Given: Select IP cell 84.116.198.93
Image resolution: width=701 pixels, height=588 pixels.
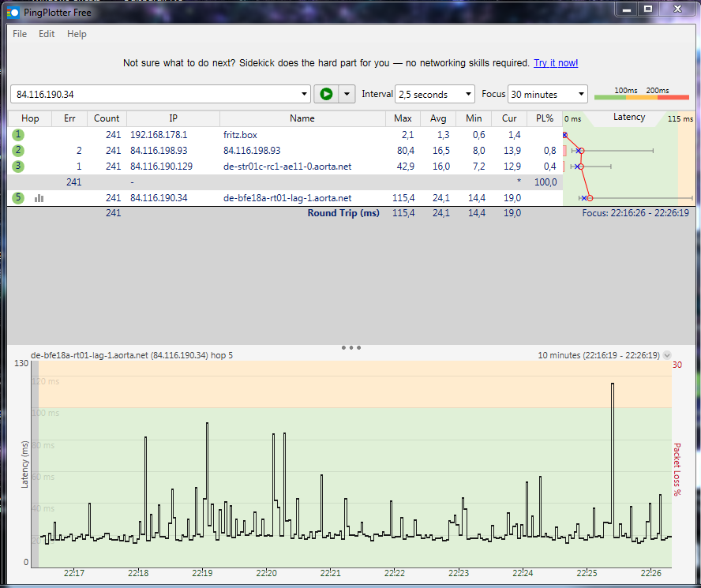Looking at the screenshot, I should [159, 151].
